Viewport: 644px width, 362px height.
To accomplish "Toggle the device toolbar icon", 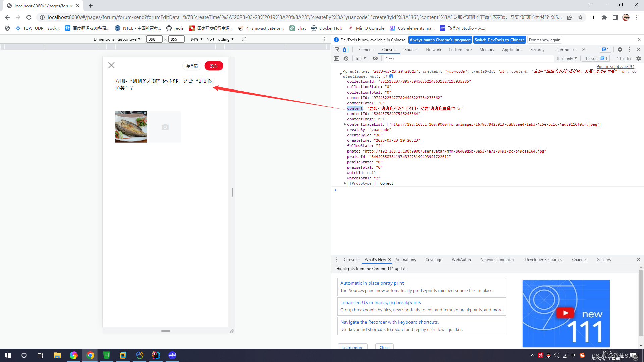I will (x=346, y=49).
